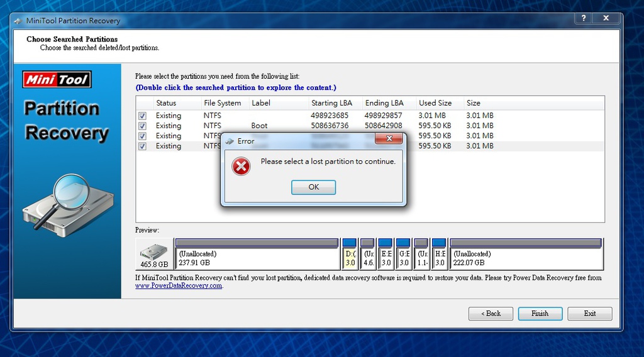Image resolution: width=644 pixels, height=357 pixels.
Task: Sort by the Status column header
Action: tap(177, 103)
